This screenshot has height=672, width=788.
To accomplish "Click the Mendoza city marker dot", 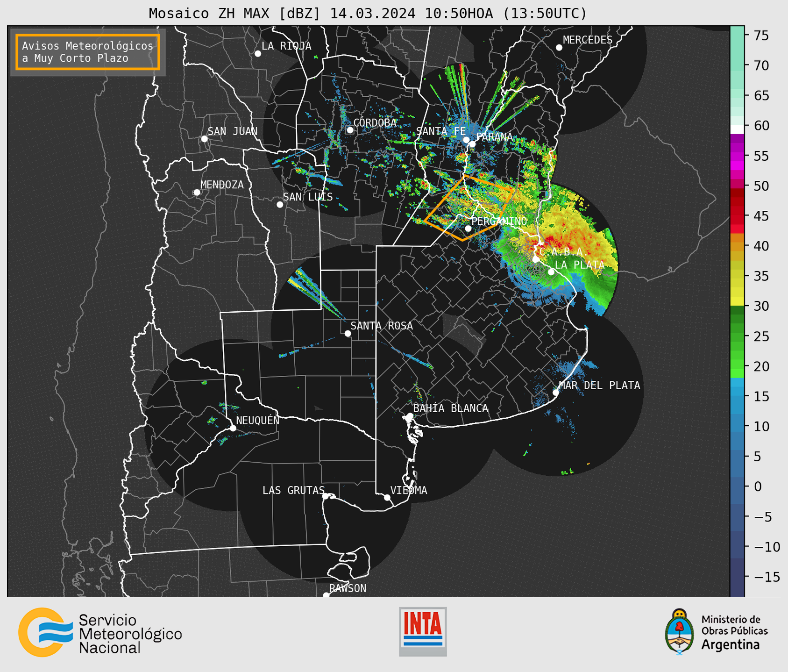I will tap(197, 193).
